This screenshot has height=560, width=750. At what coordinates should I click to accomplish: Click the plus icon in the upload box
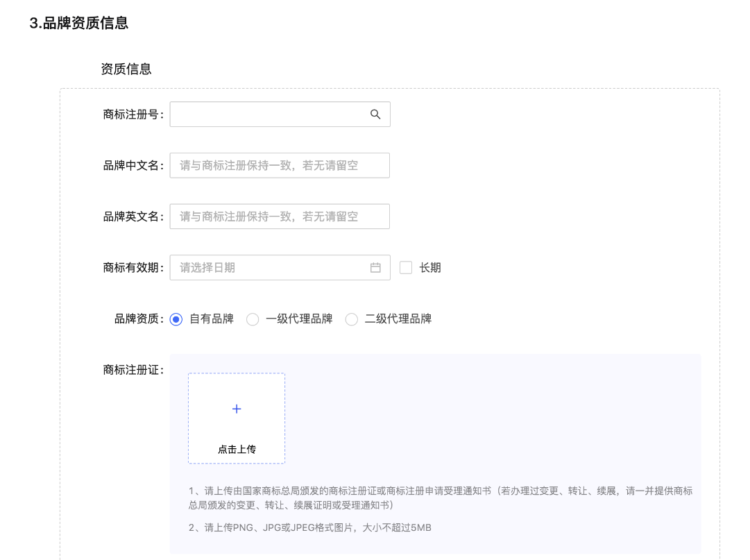[236, 409]
